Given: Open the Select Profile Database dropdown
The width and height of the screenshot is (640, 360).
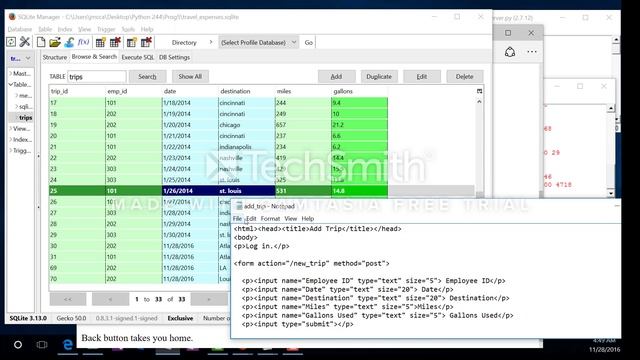Looking at the screenshot, I should coord(258,42).
